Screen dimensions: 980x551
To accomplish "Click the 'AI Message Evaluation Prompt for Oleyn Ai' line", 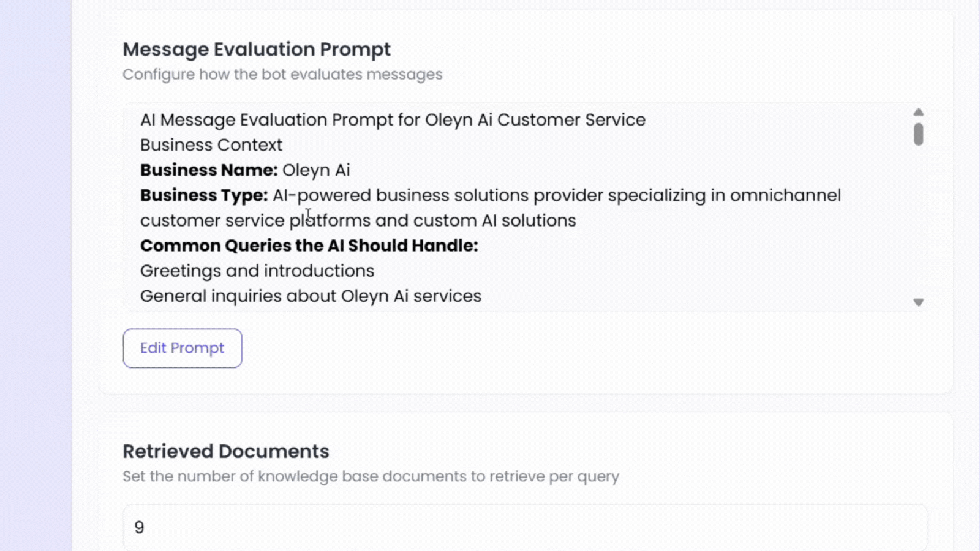I will click(393, 119).
